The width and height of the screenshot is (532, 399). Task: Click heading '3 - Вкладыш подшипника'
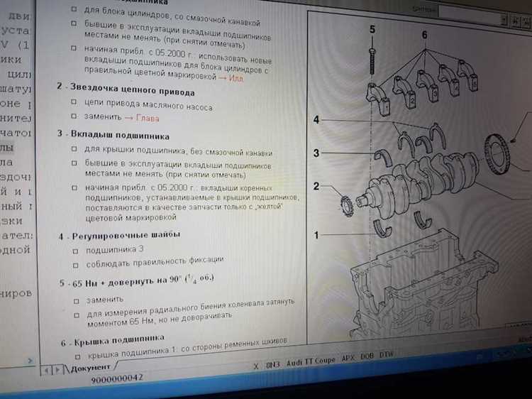[x=113, y=134]
